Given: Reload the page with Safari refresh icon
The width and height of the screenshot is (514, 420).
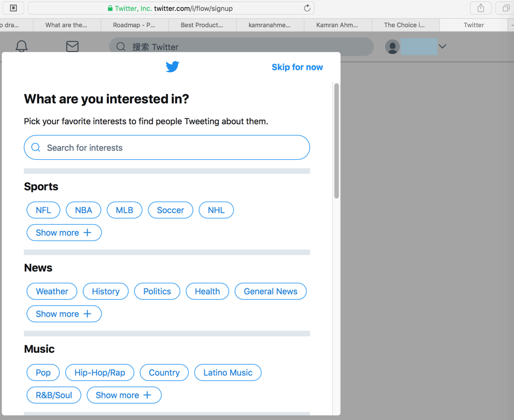Looking at the screenshot, I should point(307,8).
